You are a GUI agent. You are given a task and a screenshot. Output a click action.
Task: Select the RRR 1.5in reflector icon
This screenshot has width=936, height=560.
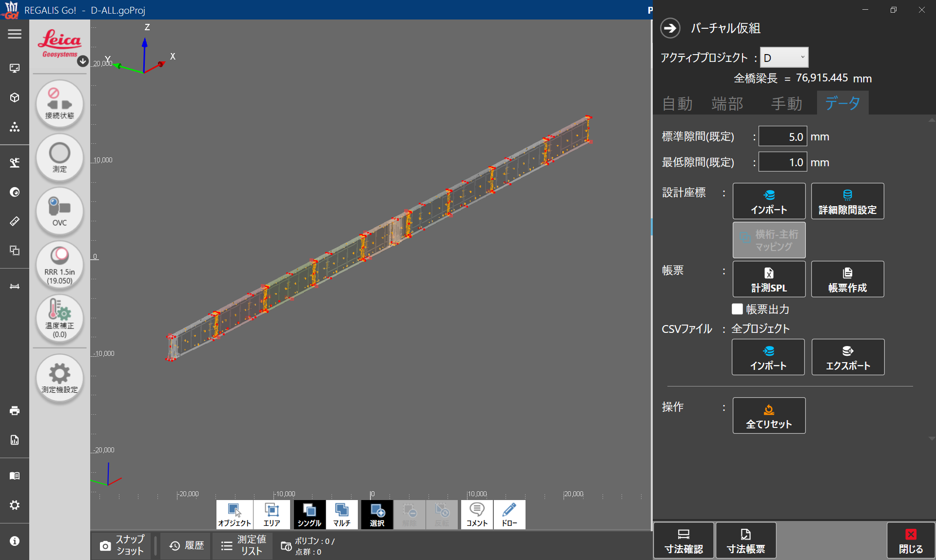pyautogui.click(x=59, y=265)
